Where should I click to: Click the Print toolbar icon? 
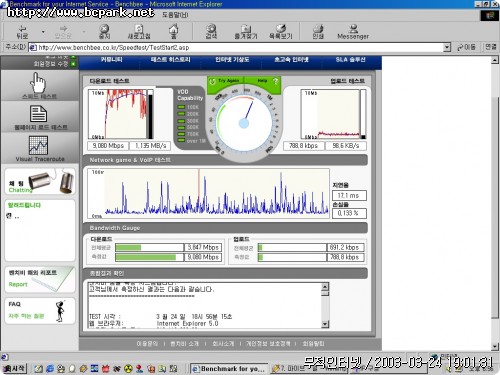[x=318, y=32]
